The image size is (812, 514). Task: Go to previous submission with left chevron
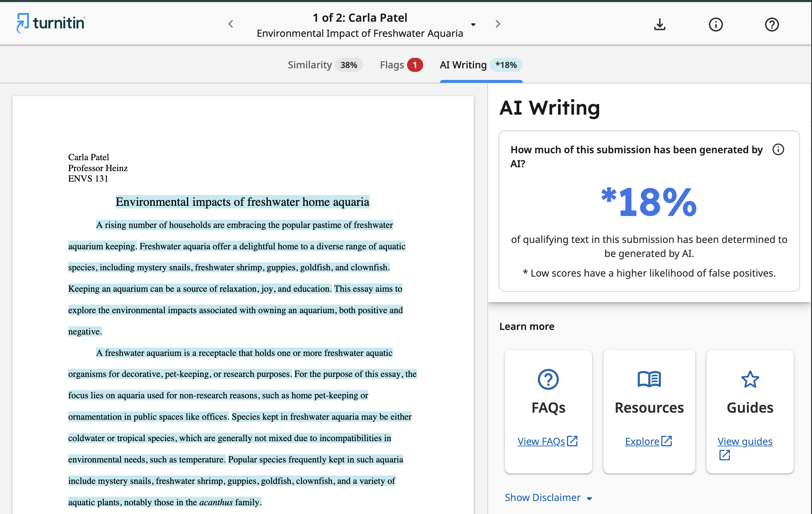(x=230, y=24)
